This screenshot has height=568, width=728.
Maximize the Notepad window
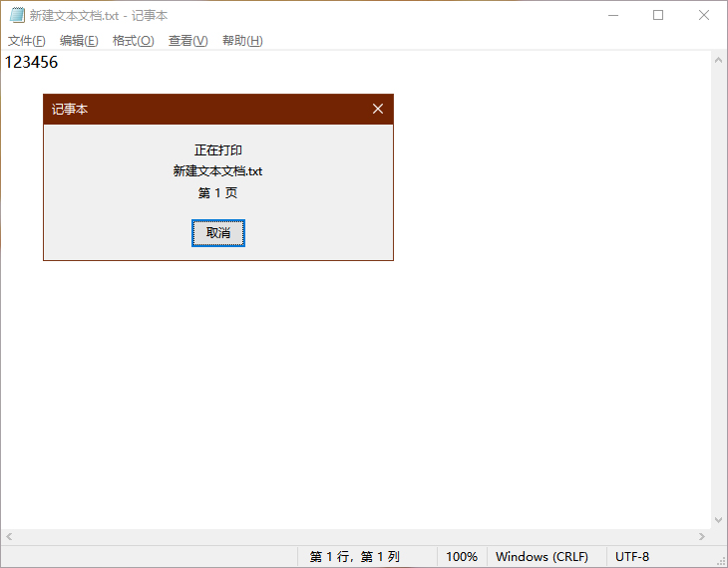(658, 15)
